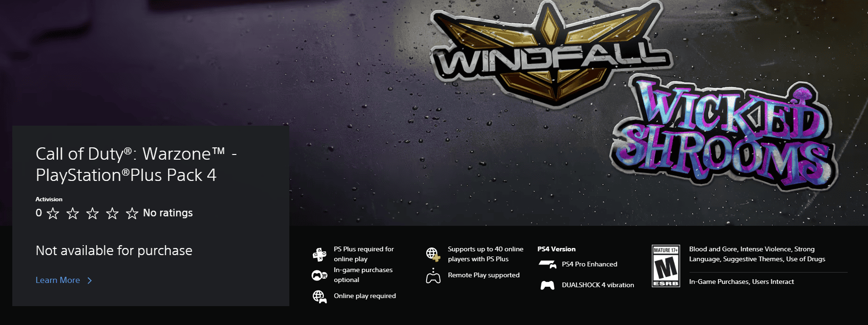868x325 pixels.
Task: Click the Remote Play supported icon
Action: coord(433,275)
